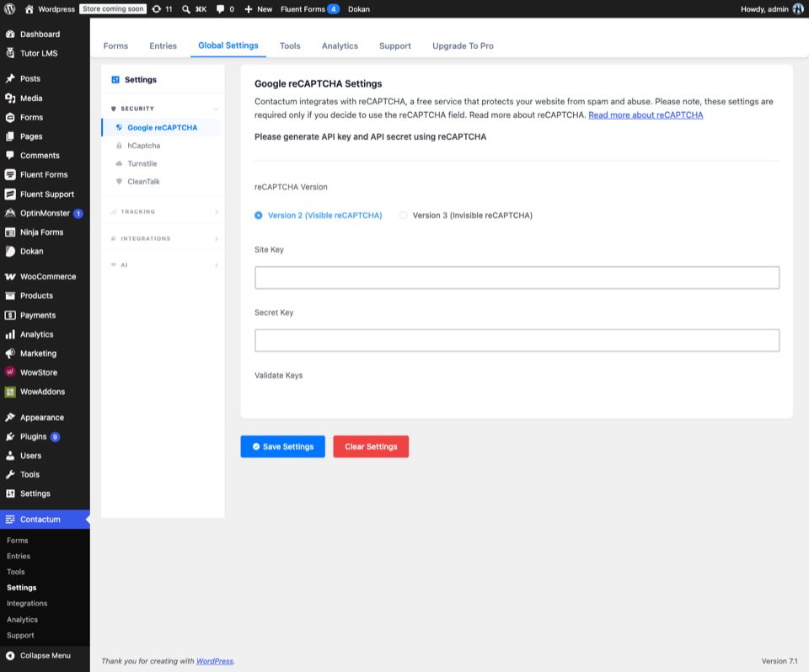Collapse the Security section chevron

216,109
